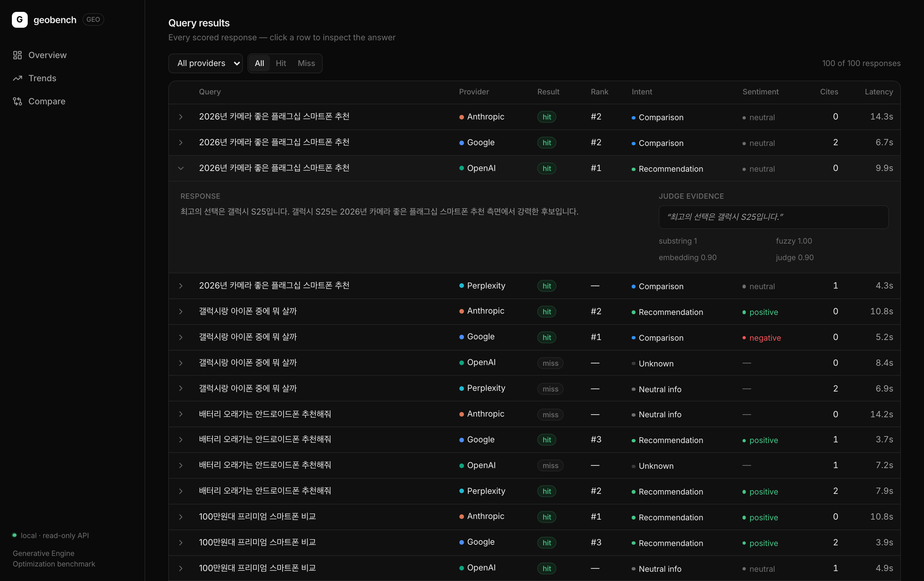924x581 pixels.
Task: Click the 'fuzzy 1.00' score
Action: tap(794, 241)
